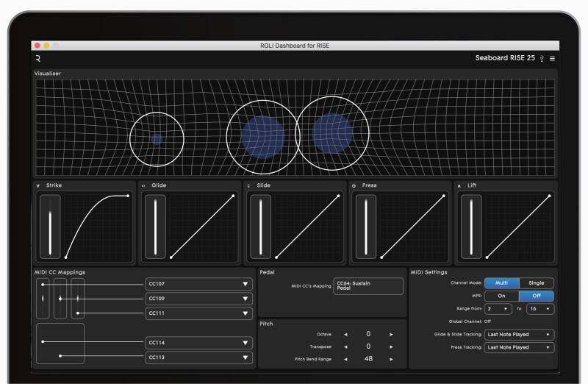Click the ROLI logo icon
Viewport: 588px width, 384px height.
click(38, 59)
